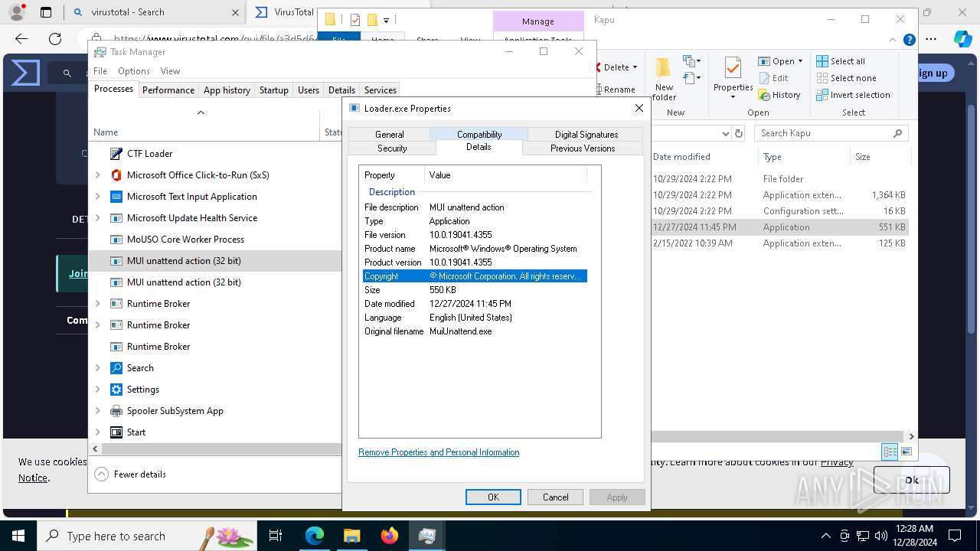
Task: Switch Explorer to details view
Action: [890, 452]
